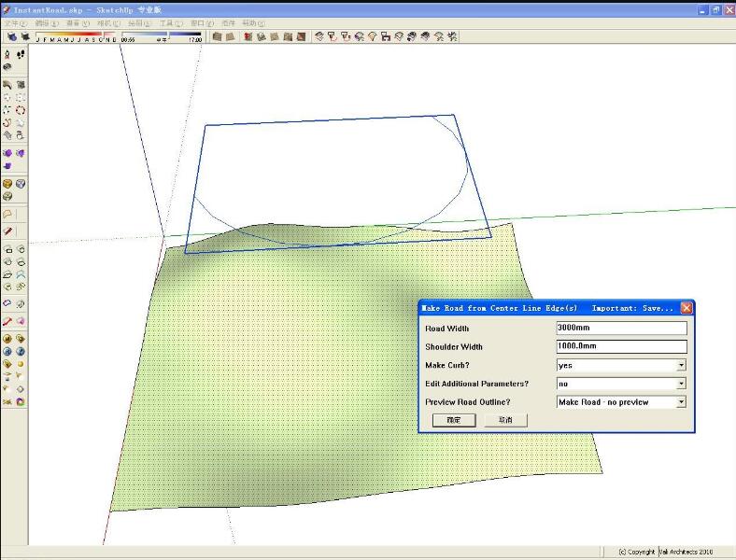The width and height of the screenshot is (736, 560).
Task: Click the purple double-icon tool in left toolbar
Action: [7, 153]
